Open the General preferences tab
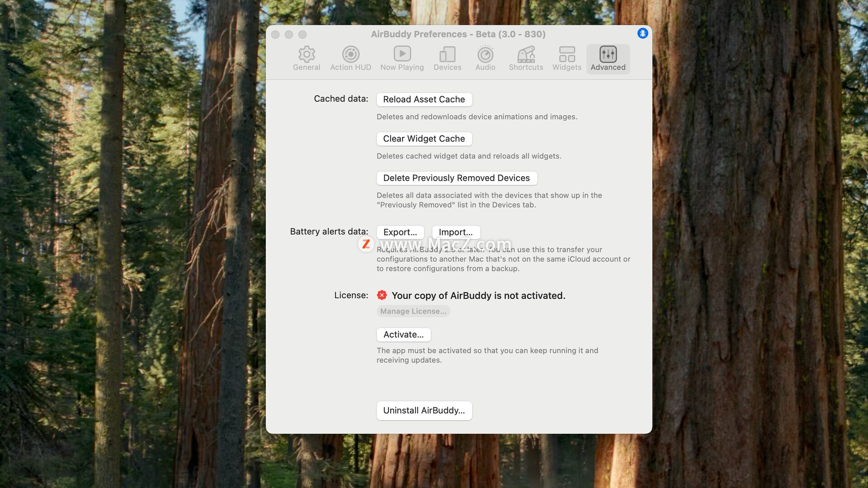 click(307, 59)
